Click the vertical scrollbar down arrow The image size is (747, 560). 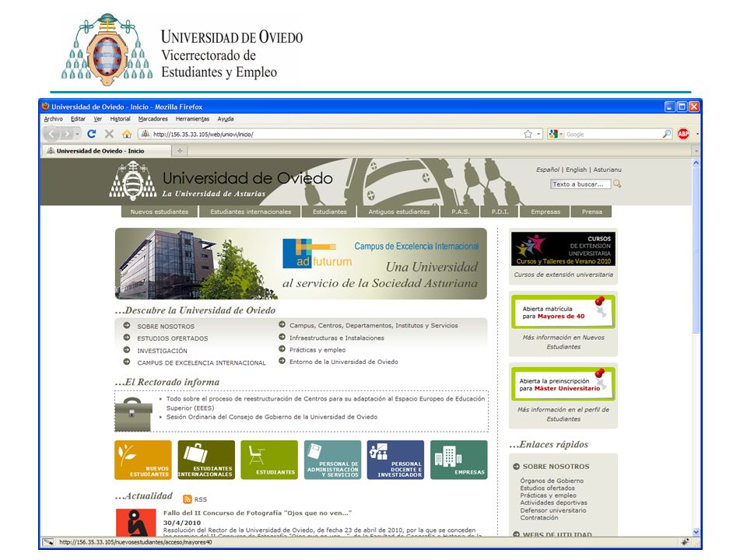[696, 531]
